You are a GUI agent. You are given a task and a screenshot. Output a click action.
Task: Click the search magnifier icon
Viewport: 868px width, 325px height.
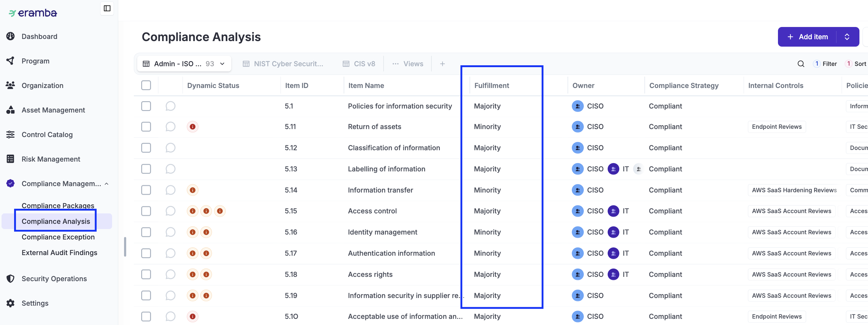[801, 64]
